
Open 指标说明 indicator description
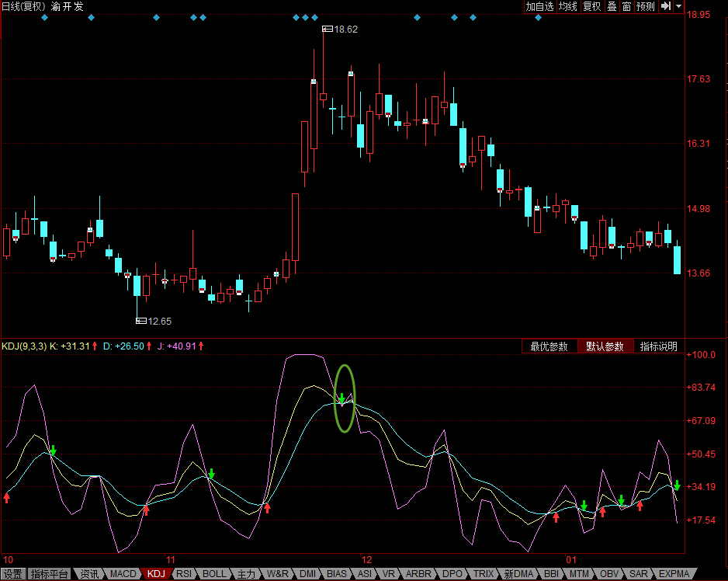tap(658, 346)
